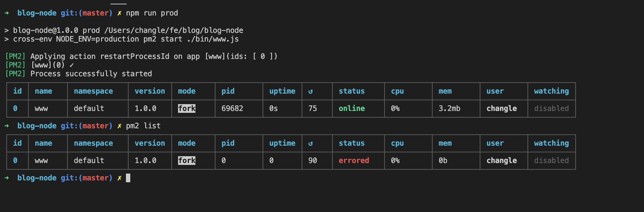
Task: Click the "Process successfully started" message
Action: click(x=91, y=74)
